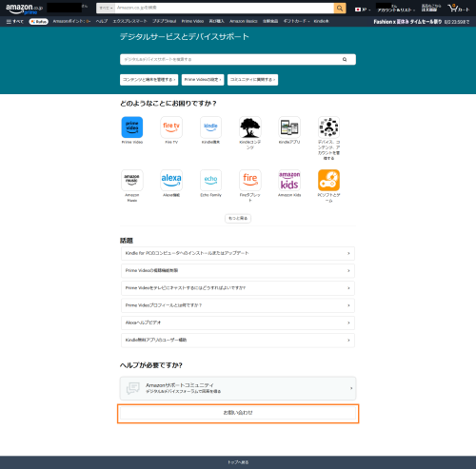Expand the gift card menu arrow

[x=308, y=21]
